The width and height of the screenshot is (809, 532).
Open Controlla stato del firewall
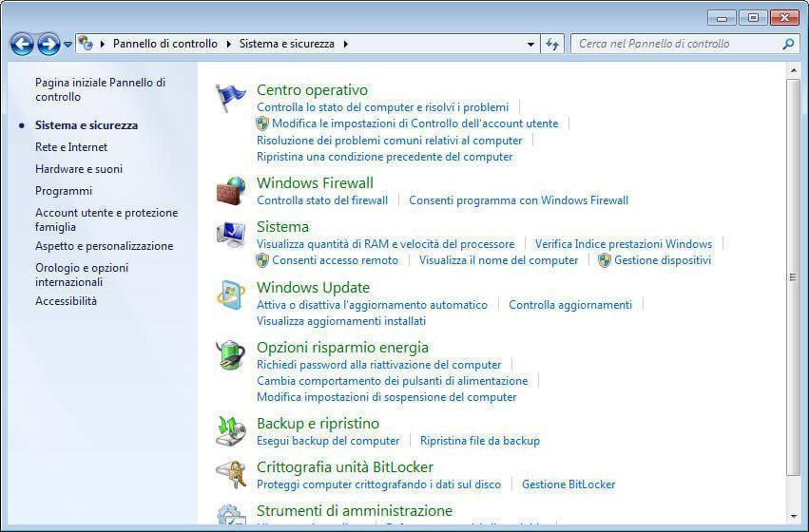[322, 200]
